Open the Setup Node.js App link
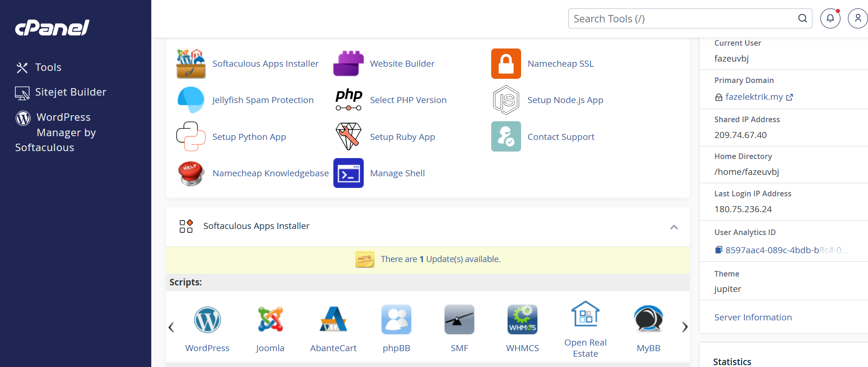Screen dimensions: 868x367 [x=565, y=100]
